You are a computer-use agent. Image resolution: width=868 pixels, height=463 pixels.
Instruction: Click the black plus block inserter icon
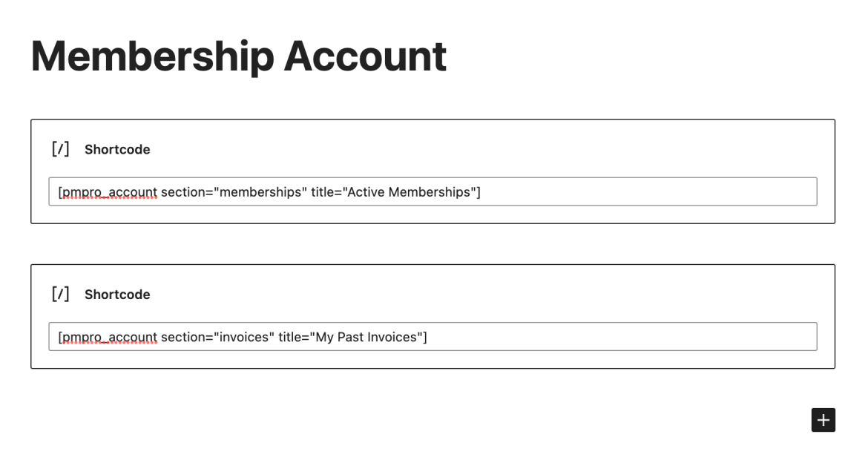pos(823,420)
